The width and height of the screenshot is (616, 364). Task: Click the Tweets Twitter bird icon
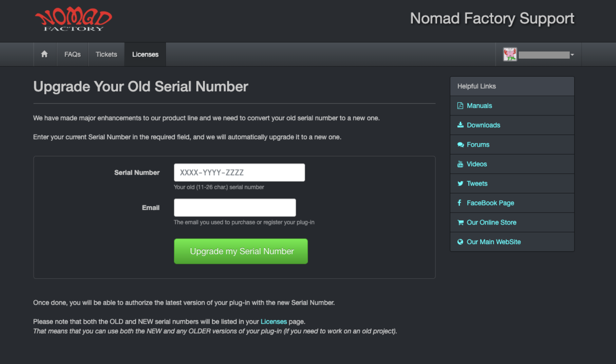pyautogui.click(x=460, y=183)
